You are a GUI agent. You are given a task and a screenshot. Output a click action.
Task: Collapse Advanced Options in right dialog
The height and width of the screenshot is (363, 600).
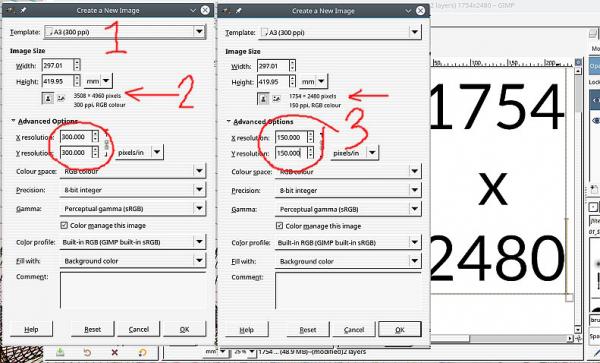229,122
